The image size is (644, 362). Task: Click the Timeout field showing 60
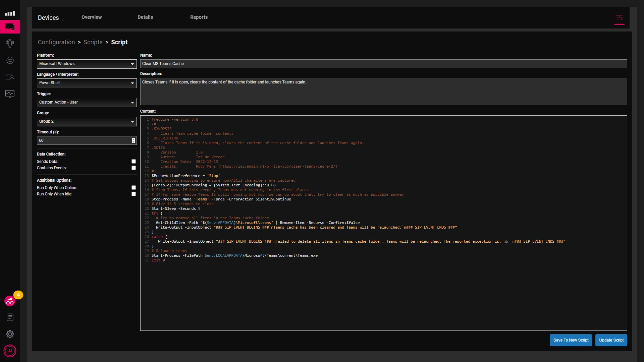[87, 140]
